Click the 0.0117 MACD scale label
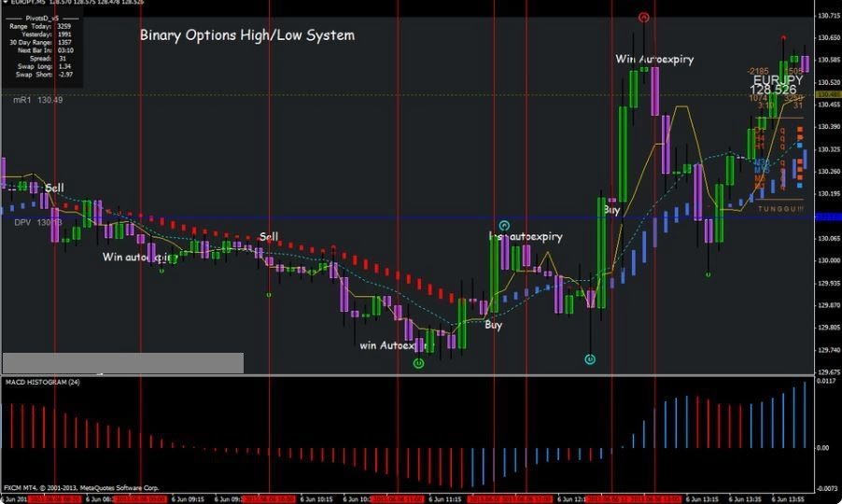Viewport: 842px width, 504px height. 826,381
